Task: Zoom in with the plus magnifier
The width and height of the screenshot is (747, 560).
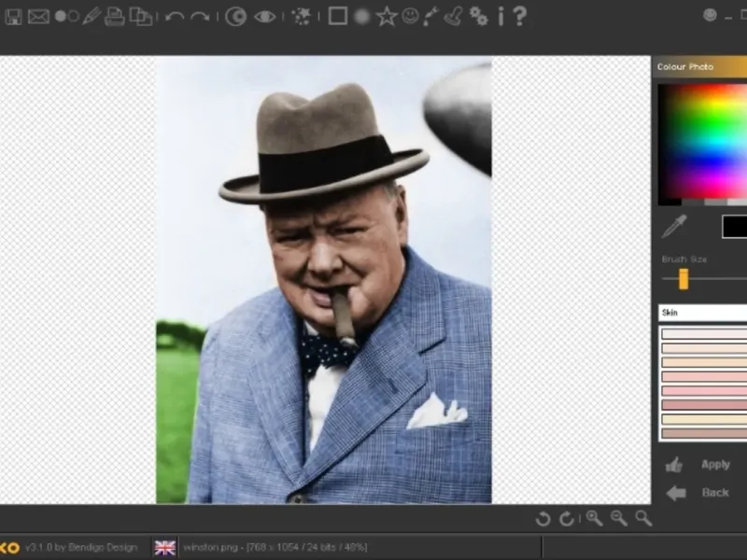Action: coord(594,518)
